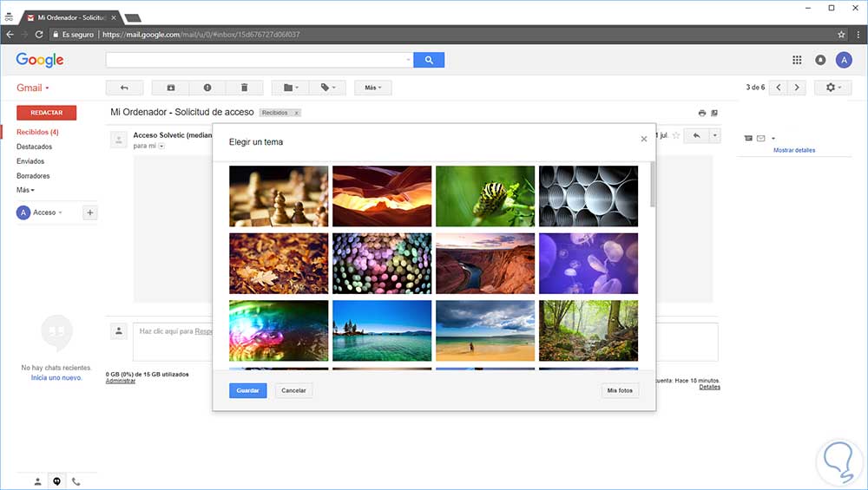Open search options dropdown arrow
Image resolution: width=868 pixels, height=490 pixels.
(409, 60)
